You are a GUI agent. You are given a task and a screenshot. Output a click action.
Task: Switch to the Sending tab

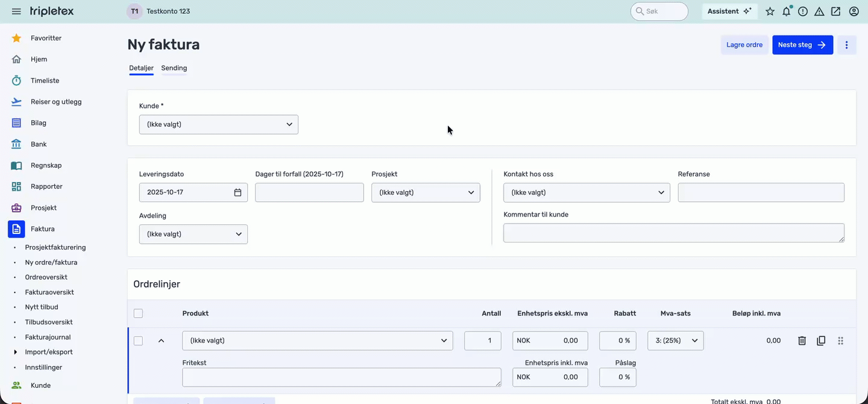[174, 68]
